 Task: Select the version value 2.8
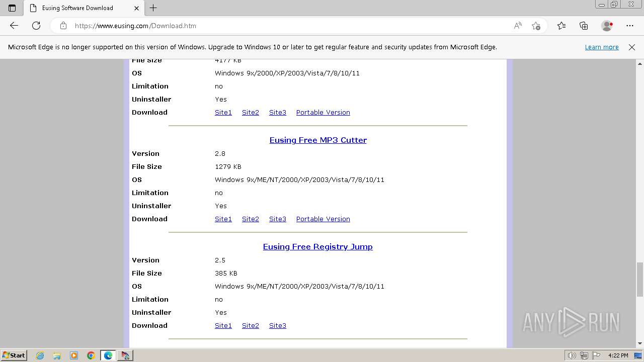(x=220, y=153)
